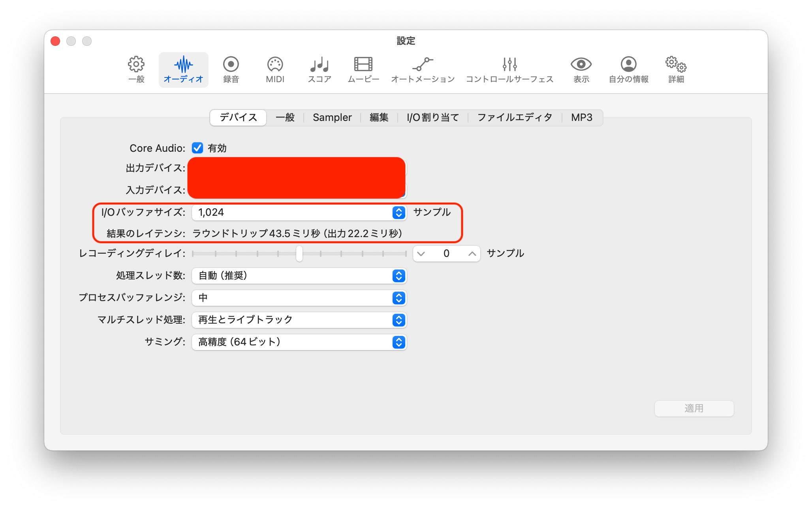
Task: Switch to the Sampler tab
Action: coord(332,117)
